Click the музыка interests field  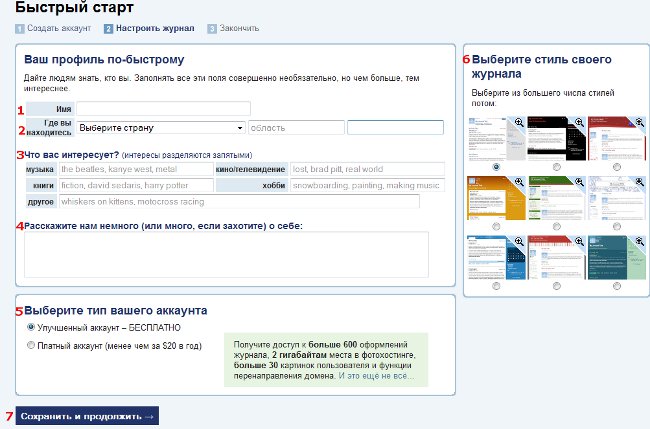[x=136, y=169]
